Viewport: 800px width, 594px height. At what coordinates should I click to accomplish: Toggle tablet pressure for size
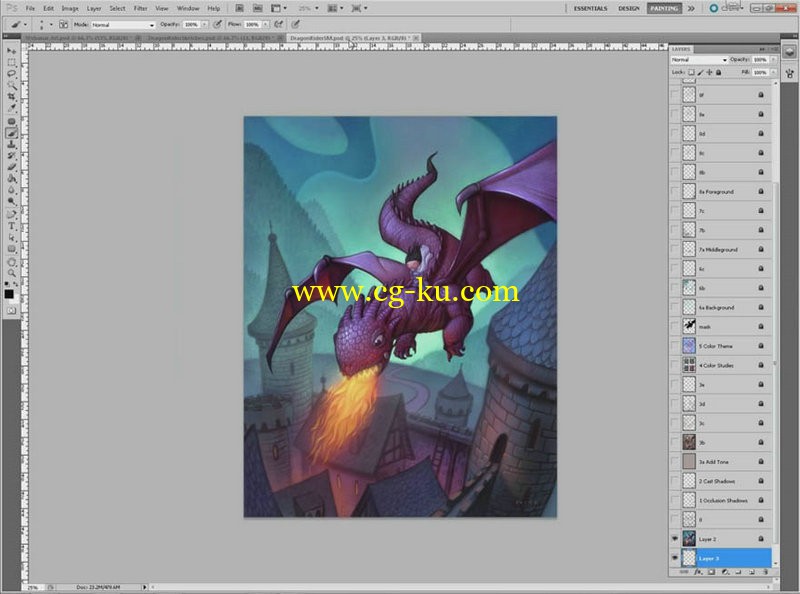(x=295, y=24)
